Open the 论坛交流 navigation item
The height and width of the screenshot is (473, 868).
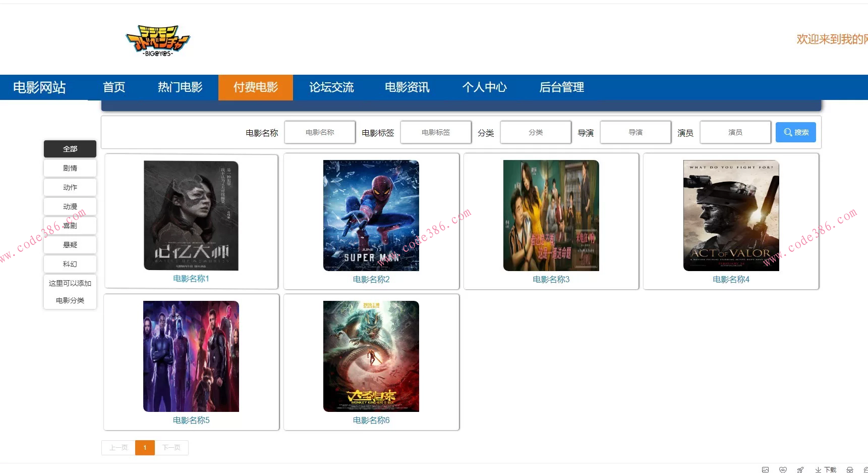tap(331, 87)
